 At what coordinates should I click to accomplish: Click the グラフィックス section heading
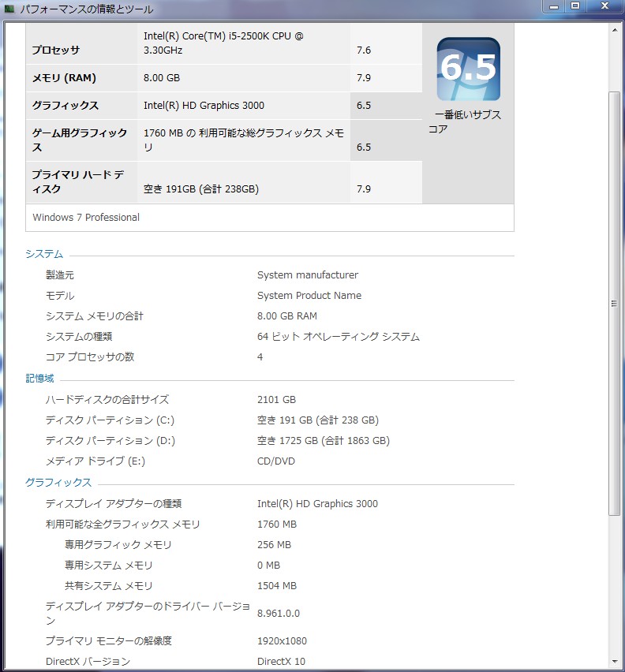click(58, 483)
